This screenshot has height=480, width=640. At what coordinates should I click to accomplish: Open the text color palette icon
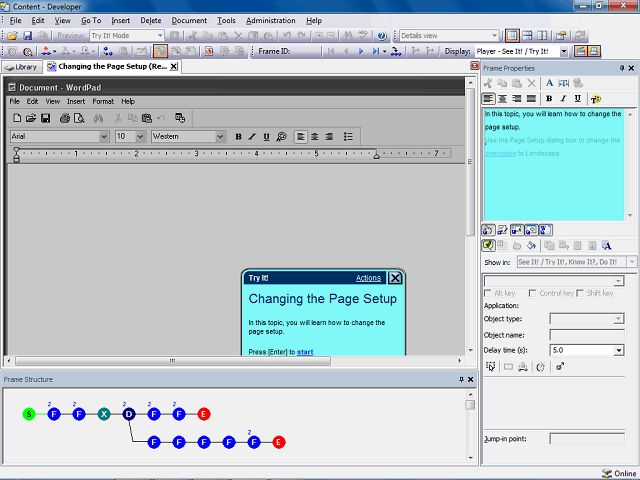[596, 99]
